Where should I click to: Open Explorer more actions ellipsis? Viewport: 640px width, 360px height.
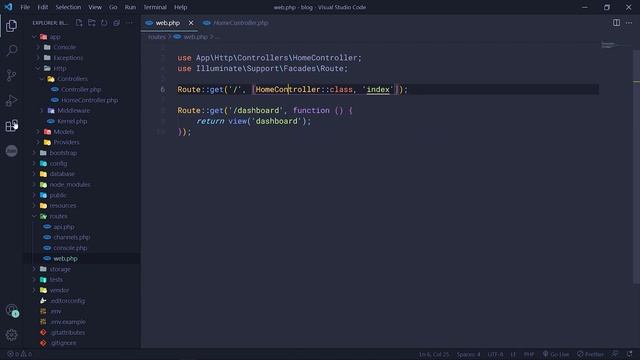[129, 23]
